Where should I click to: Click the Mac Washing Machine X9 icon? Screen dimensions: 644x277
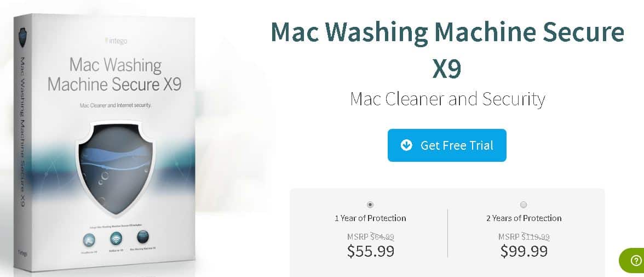[142, 236]
